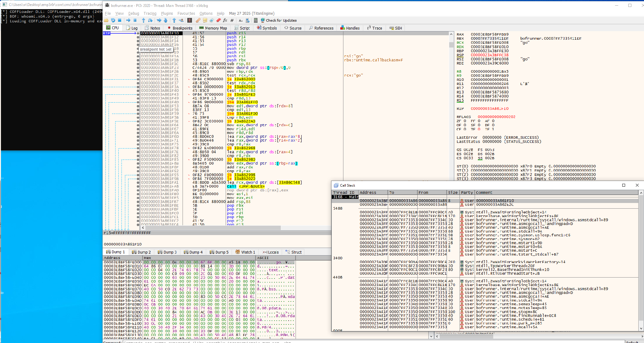644x343 pixels.
Task: Open the Debug menu
Action: [133, 13]
